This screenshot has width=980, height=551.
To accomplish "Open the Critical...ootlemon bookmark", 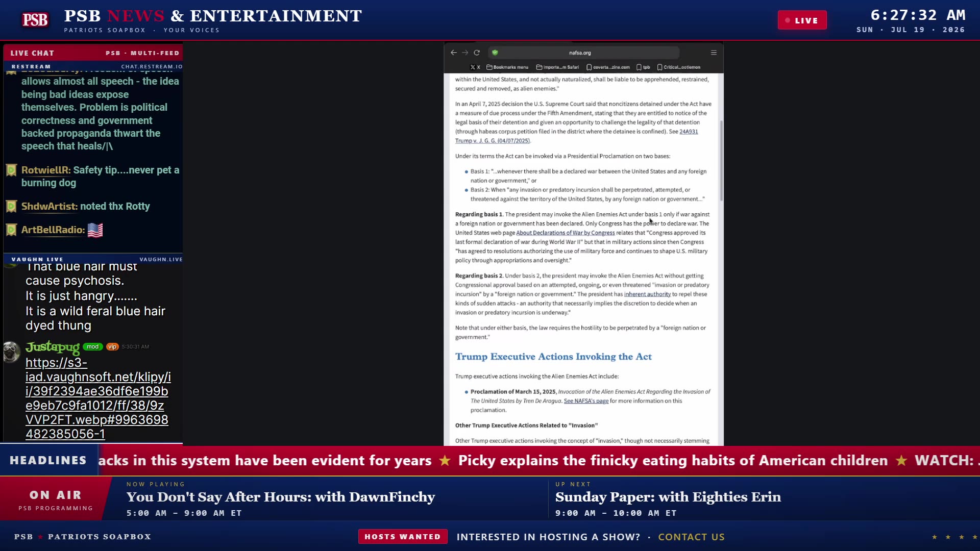I will pyautogui.click(x=679, y=67).
